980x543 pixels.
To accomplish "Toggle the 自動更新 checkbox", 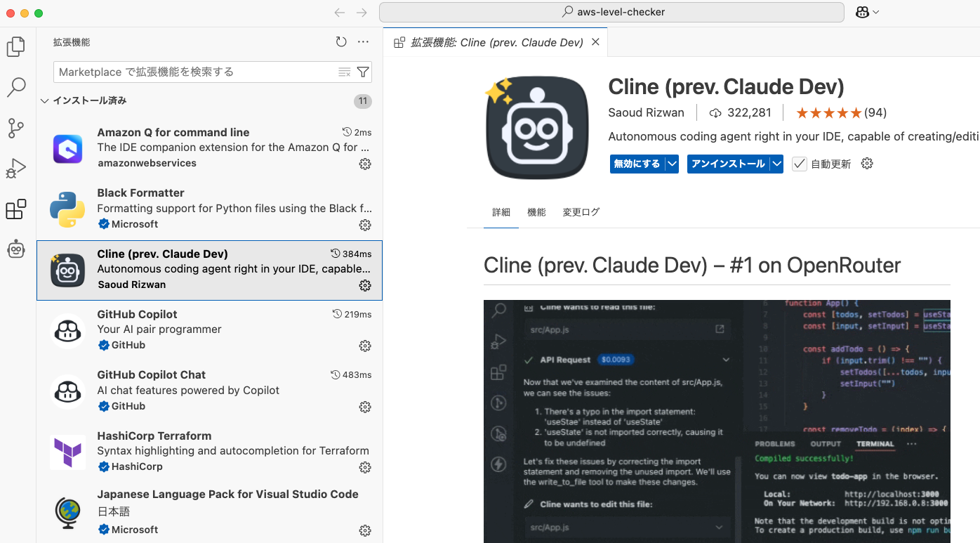I will [799, 164].
